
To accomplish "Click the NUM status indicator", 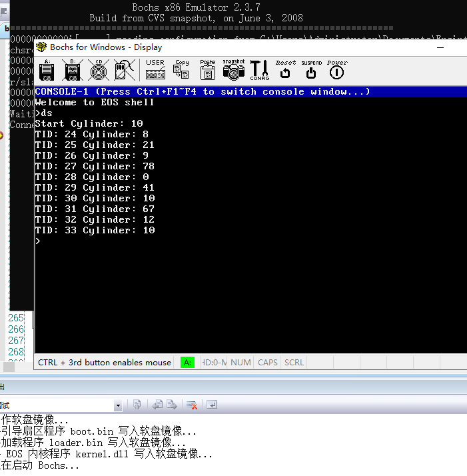I will pos(240,363).
